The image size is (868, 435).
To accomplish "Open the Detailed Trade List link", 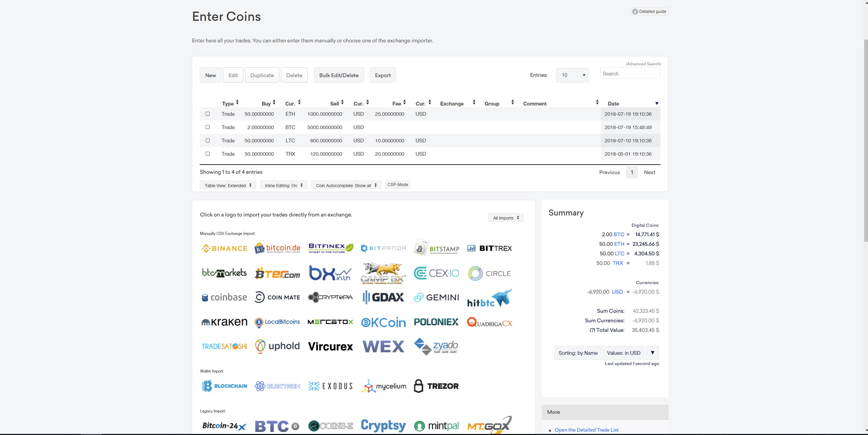I will (586, 430).
